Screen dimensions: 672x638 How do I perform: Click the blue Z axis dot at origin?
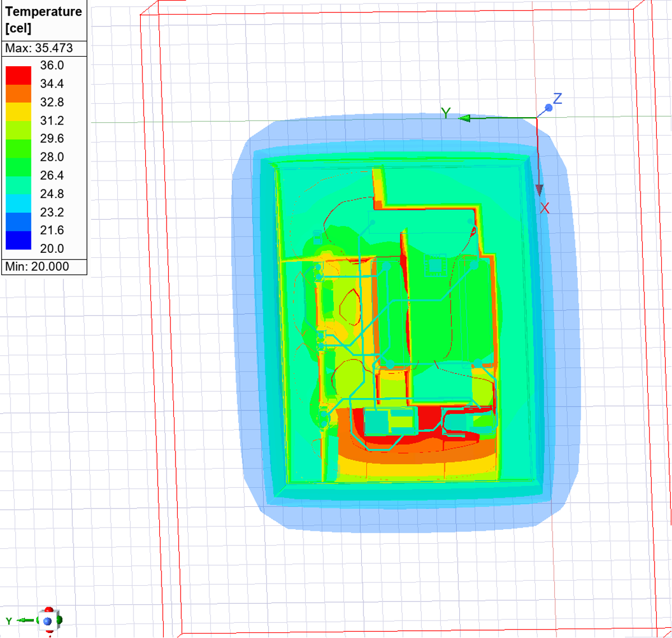[x=549, y=107]
